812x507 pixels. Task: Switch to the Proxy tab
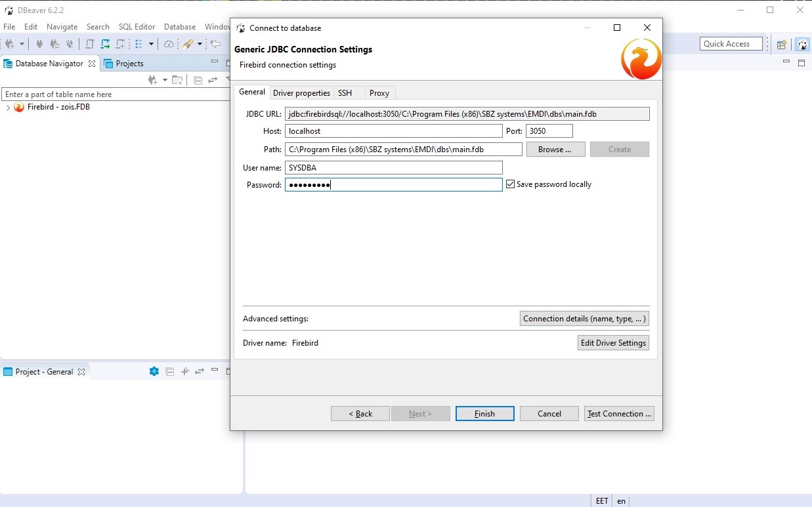(x=379, y=93)
